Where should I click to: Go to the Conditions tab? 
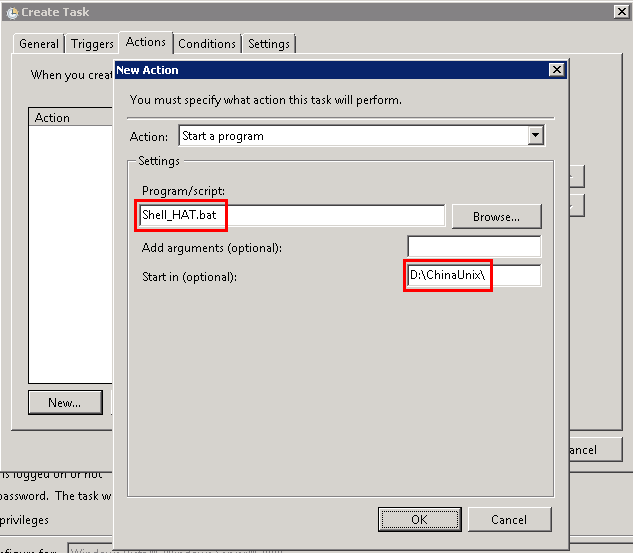pyautogui.click(x=207, y=44)
